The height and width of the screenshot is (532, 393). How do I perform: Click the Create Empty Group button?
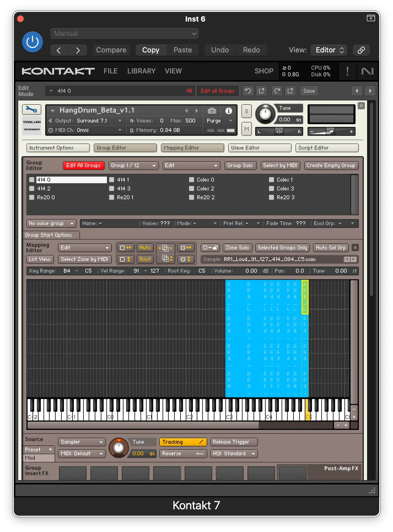point(331,166)
